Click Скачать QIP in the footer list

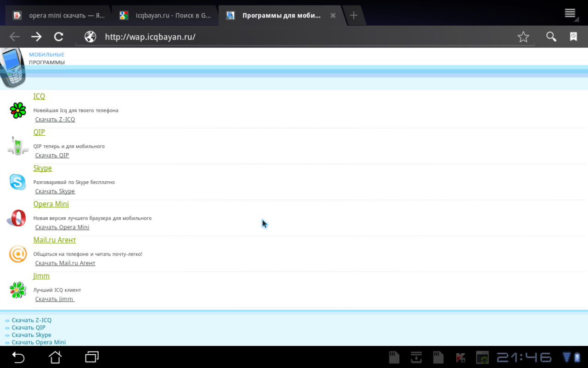(28, 328)
